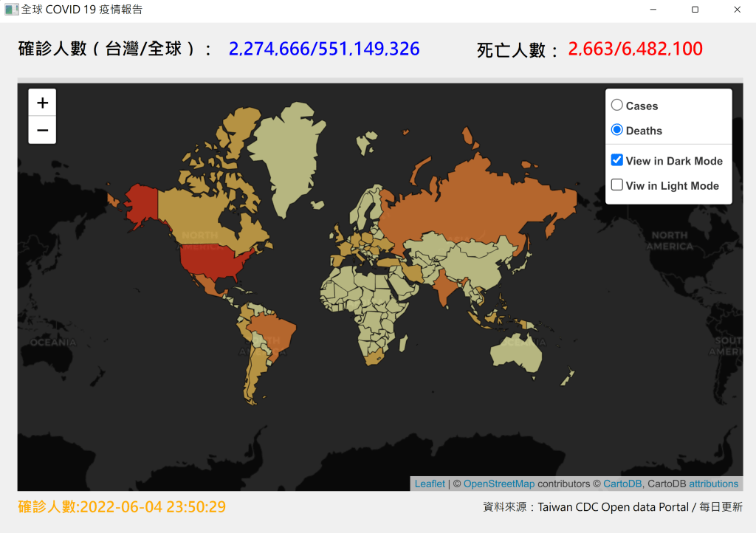Enable Viw in Light Mode checkbox
Viewport: 756px width, 533px height.
pyautogui.click(x=617, y=185)
